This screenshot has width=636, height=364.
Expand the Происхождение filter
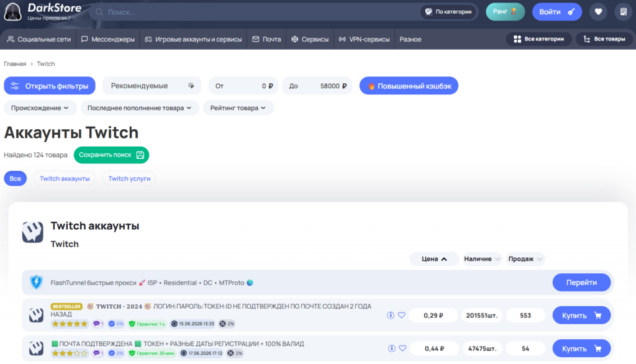pos(40,108)
